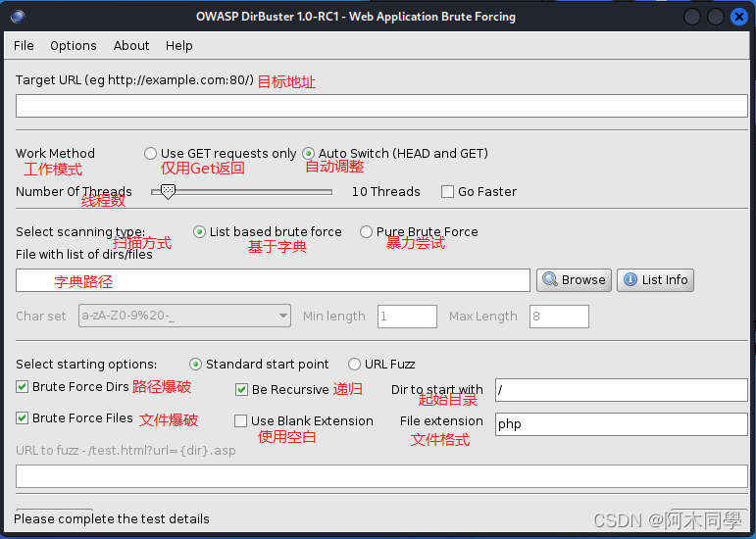Click the Min length field
The width and height of the screenshot is (756, 539).
407,317
